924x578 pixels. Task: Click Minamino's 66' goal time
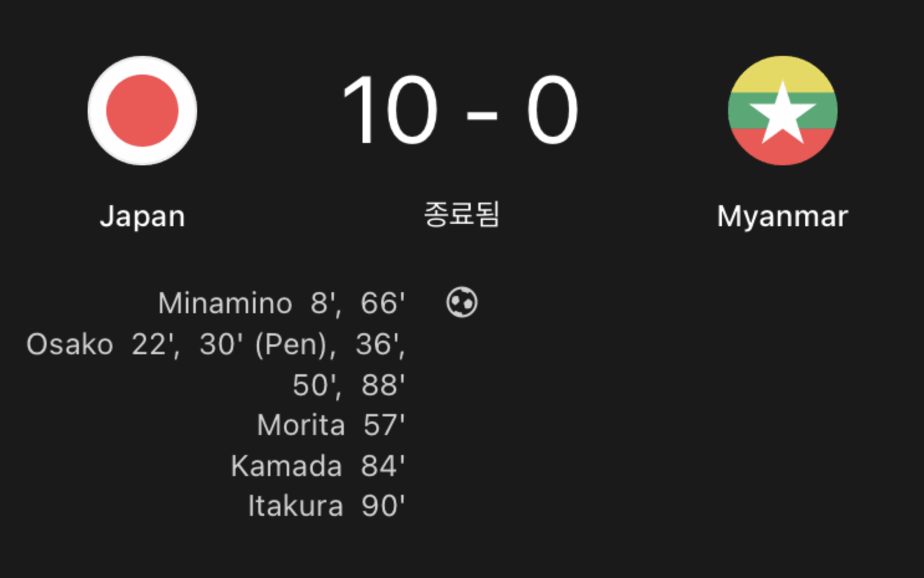click(x=382, y=303)
